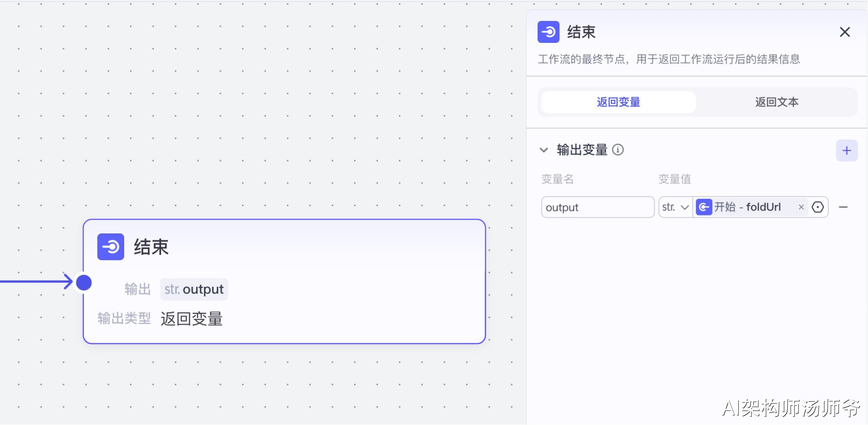Remove the output variable row
This screenshot has width=868, height=425.
[x=843, y=207]
